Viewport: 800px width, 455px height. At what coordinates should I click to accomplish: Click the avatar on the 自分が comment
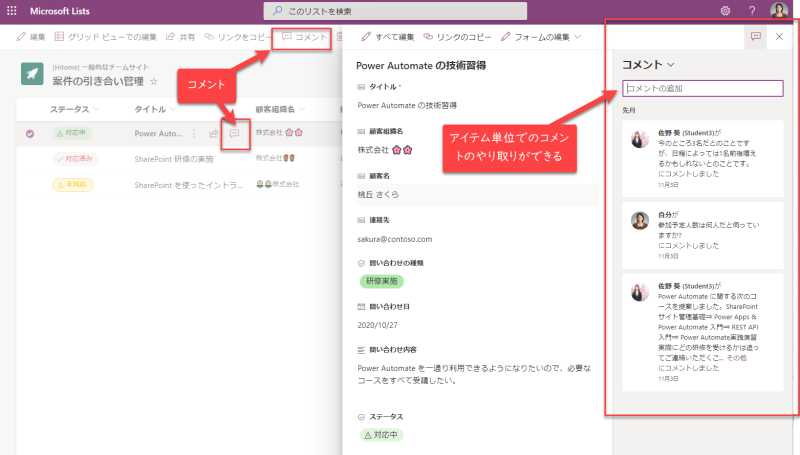[x=640, y=220]
